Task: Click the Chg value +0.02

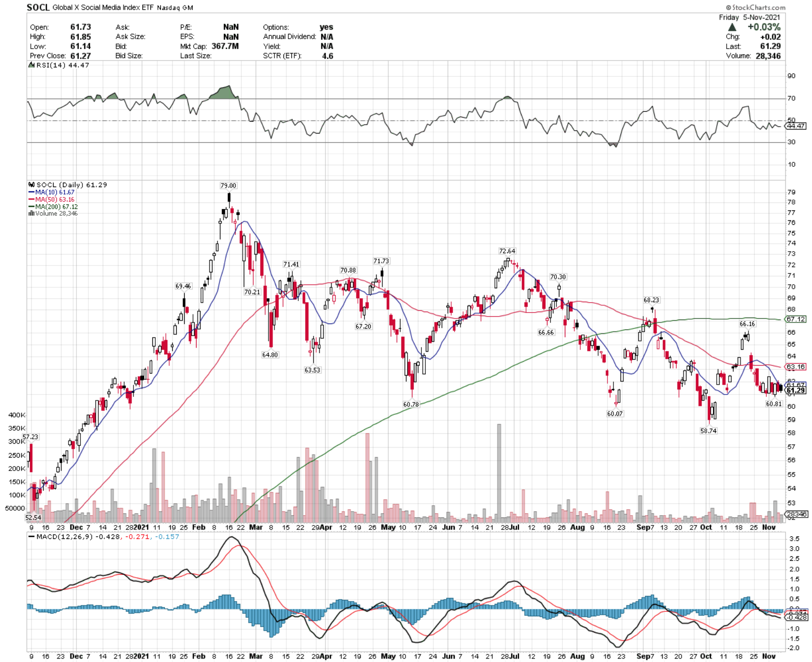Action: pyautogui.click(x=770, y=37)
